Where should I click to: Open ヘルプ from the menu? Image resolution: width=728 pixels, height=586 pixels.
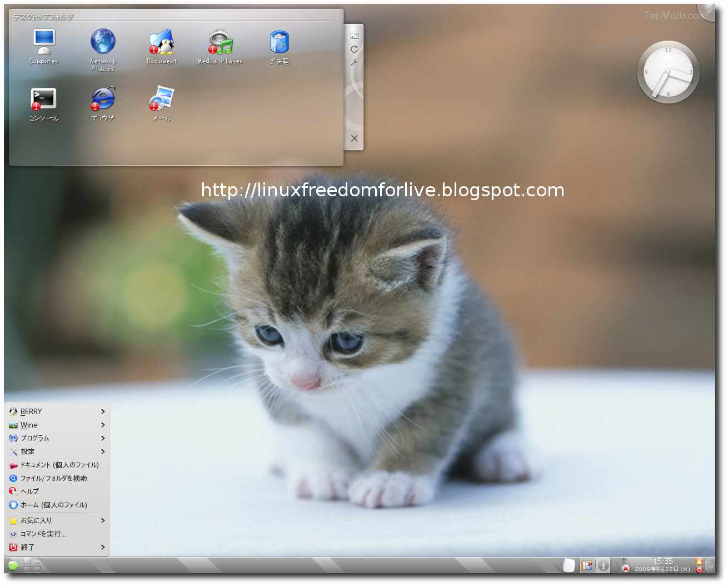[57, 491]
